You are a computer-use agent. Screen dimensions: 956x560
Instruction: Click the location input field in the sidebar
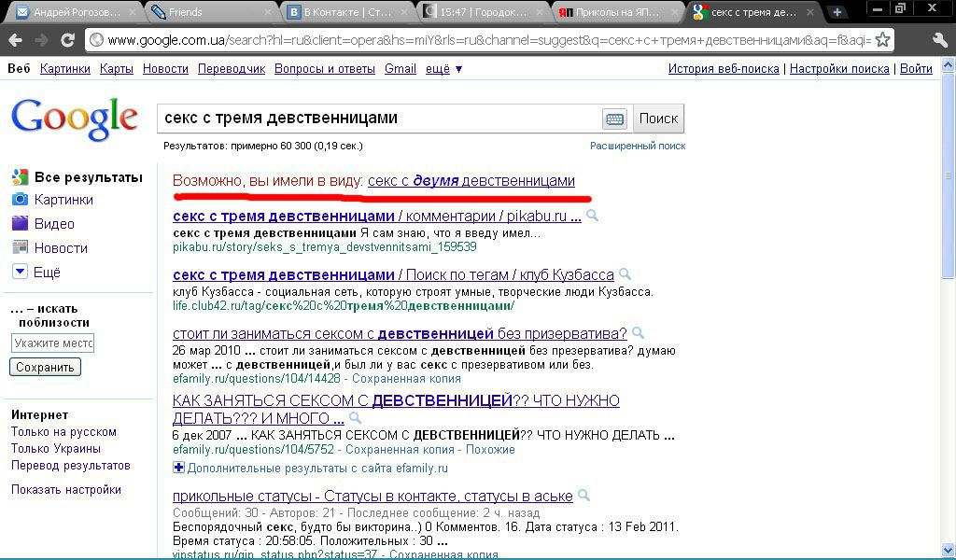click(53, 343)
